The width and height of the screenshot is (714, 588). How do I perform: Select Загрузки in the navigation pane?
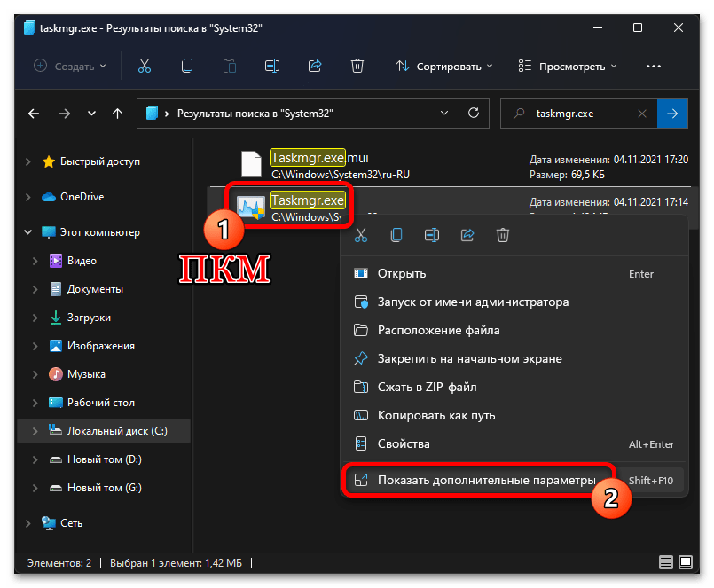[x=89, y=318]
